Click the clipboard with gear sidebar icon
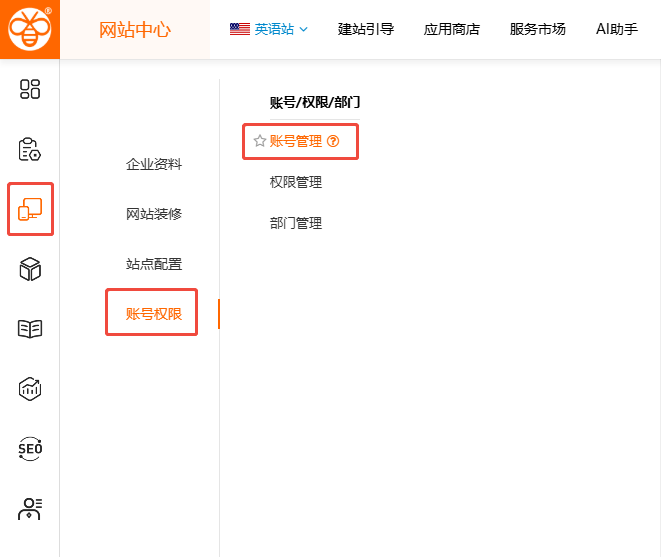This screenshot has width=661, height=557. [30, 149]
